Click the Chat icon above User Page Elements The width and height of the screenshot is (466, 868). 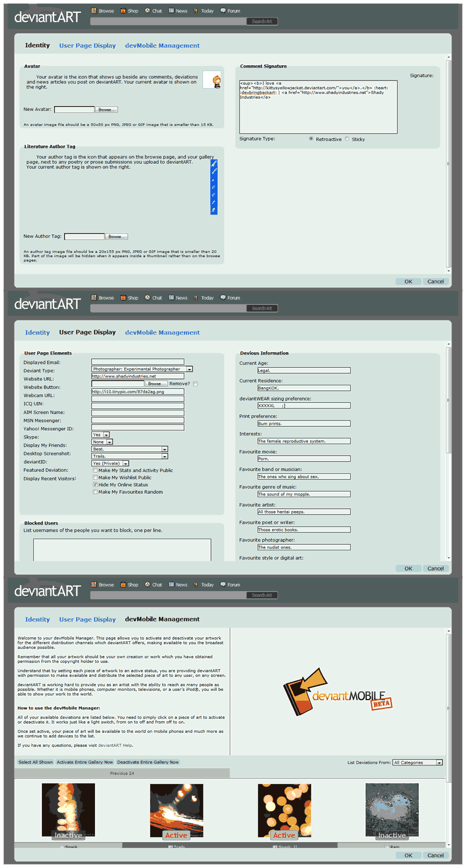(x=147, y=297)
